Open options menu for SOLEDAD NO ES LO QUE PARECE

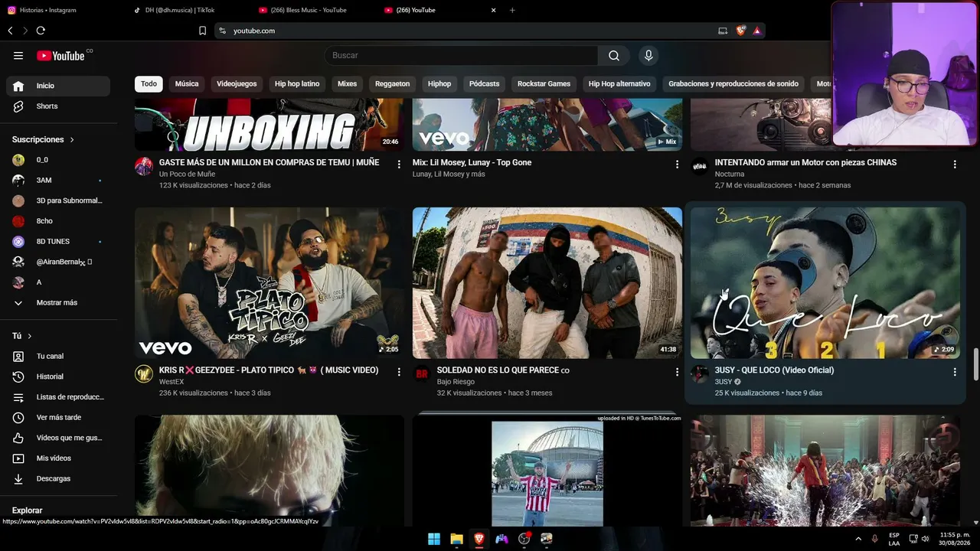pyautogui.click(x=677, y=372)
